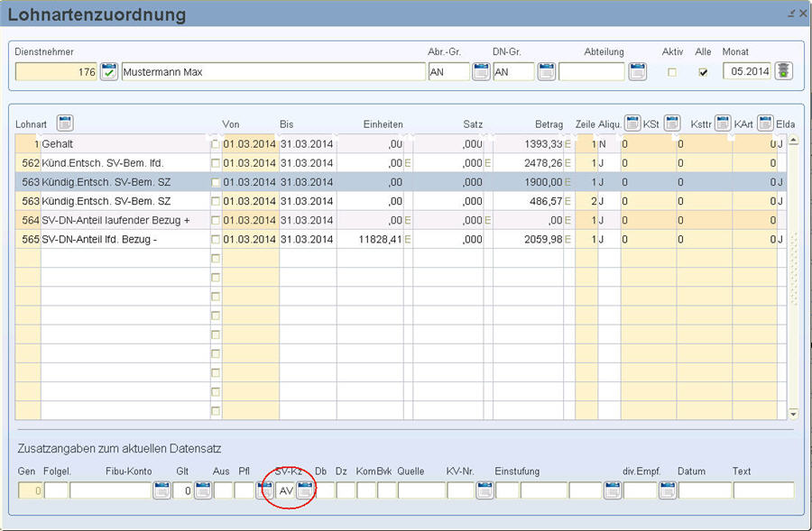The width and height of the screenshot is (812, 531).
Task: Open the div.Empf. lookup icon
Action: [668, 490]
